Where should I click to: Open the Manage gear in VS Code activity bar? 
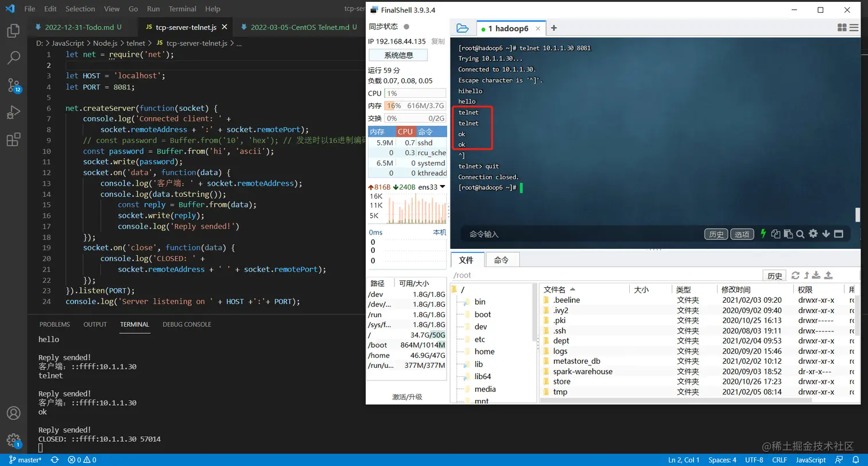(x=14, y=441)
